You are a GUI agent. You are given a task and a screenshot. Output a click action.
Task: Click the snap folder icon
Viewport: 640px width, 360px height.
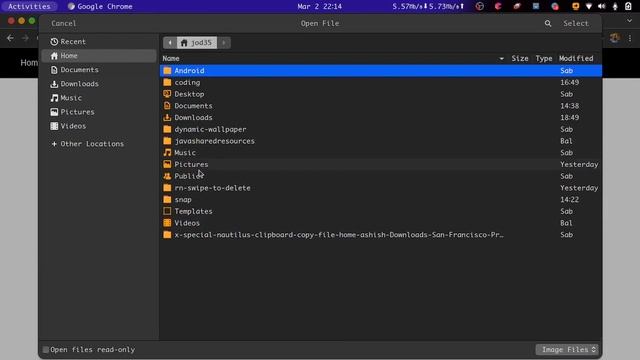[167, 200]
